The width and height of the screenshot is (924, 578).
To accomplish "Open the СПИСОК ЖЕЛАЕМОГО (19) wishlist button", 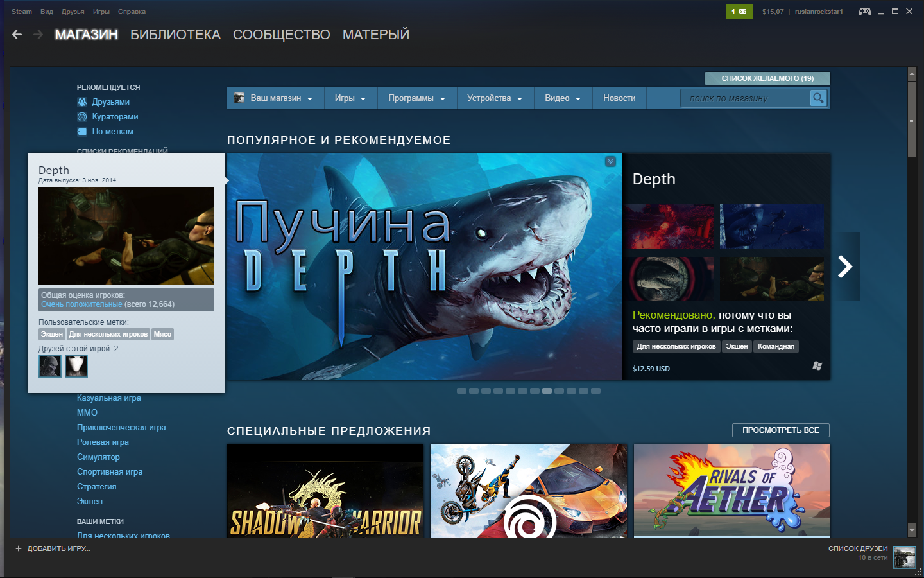I will pos(767,78).
